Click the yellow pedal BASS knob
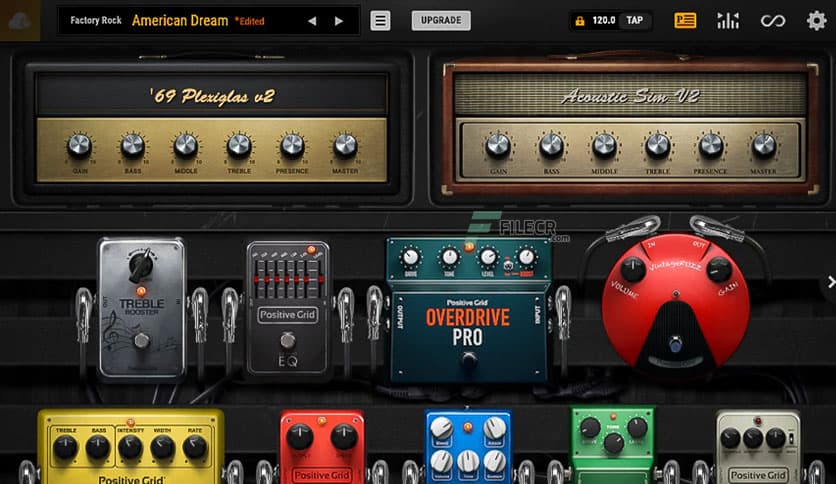Image resolution: width=836 pixels, height=484 pixels. (x=98, y=447)
